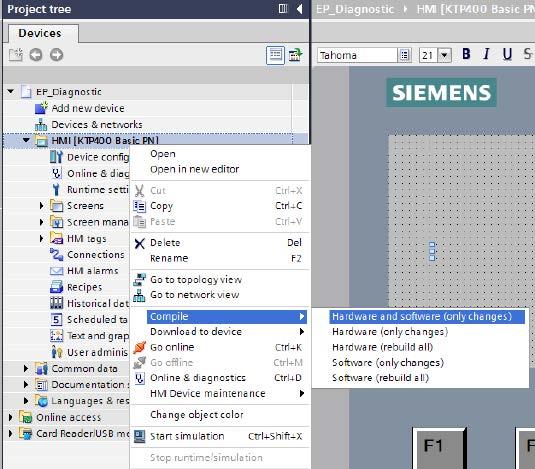
Task: Click the Devices & networks icon
Action: click(41, 124)
